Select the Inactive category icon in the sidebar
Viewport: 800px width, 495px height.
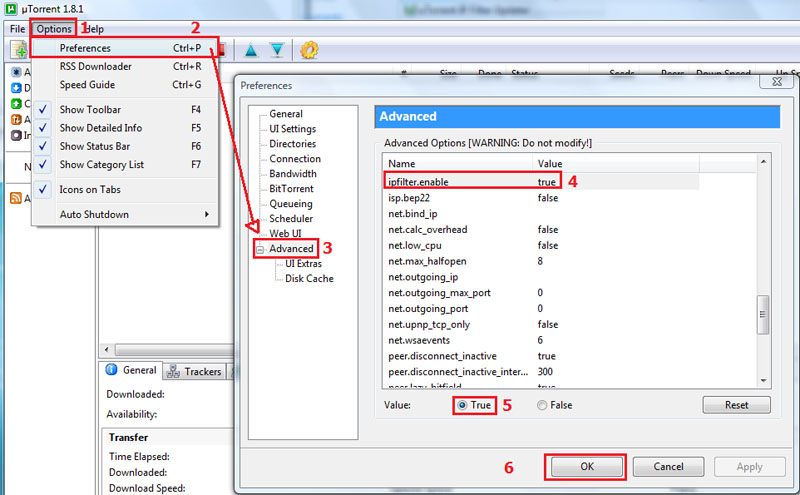[16, 135]
